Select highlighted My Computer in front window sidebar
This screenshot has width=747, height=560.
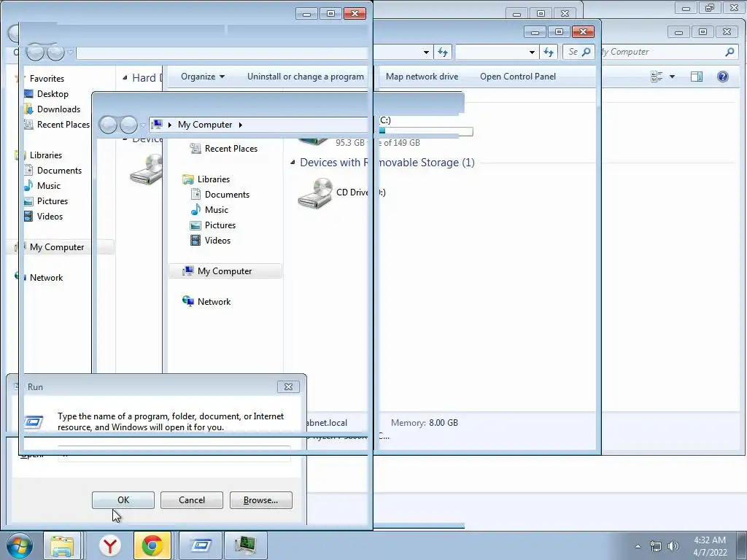coord(225,271)
